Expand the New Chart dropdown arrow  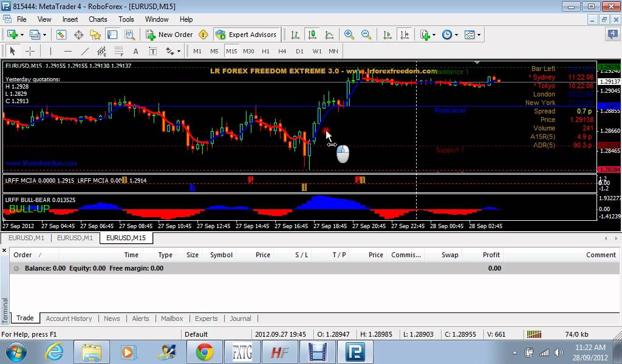22,35
